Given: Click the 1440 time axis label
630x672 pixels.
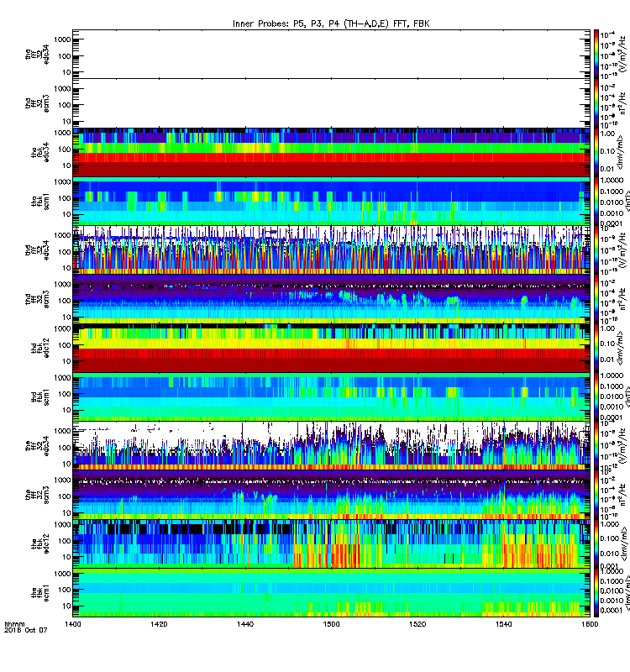Looking at the screenshot, I should [x=245, y=624].
